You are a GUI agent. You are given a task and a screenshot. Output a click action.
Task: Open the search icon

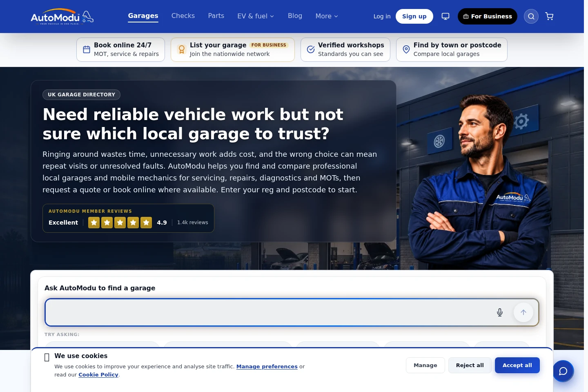point(531,16)
